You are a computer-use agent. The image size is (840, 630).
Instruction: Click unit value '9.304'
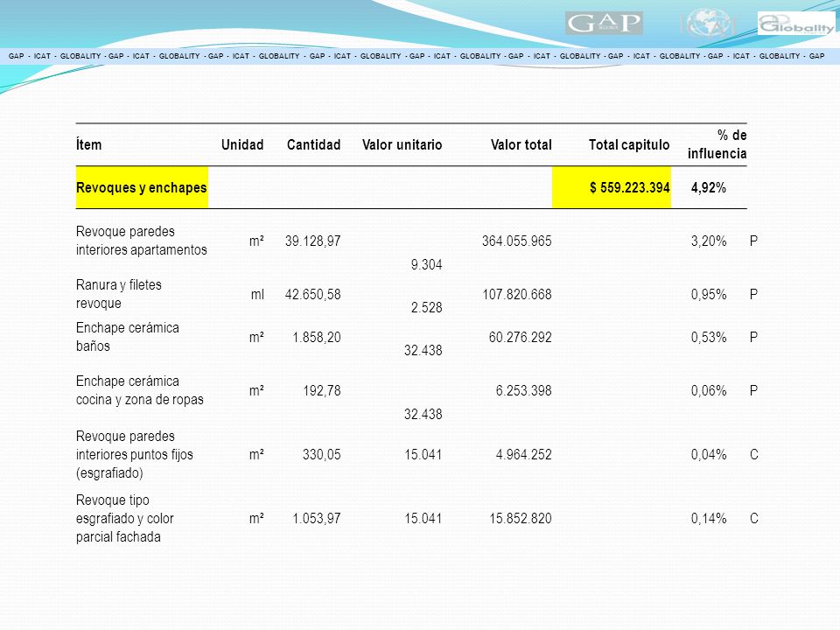(426, 264)
